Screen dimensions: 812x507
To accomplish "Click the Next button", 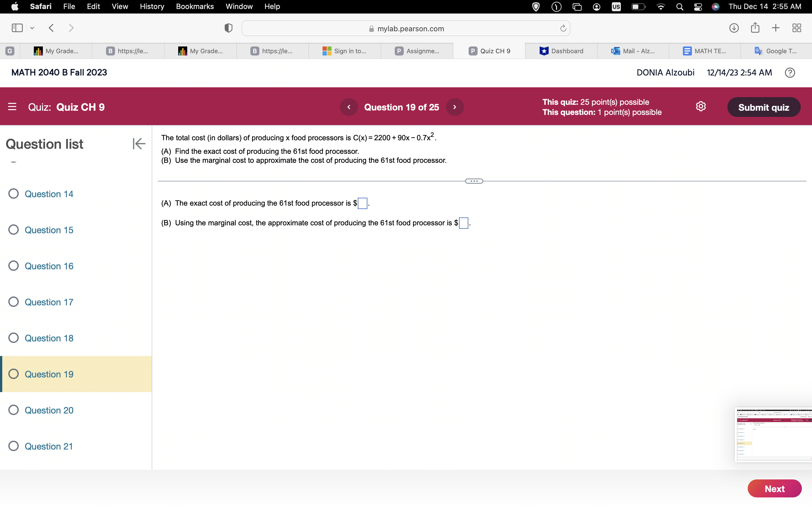I will (x=774, y=488).
